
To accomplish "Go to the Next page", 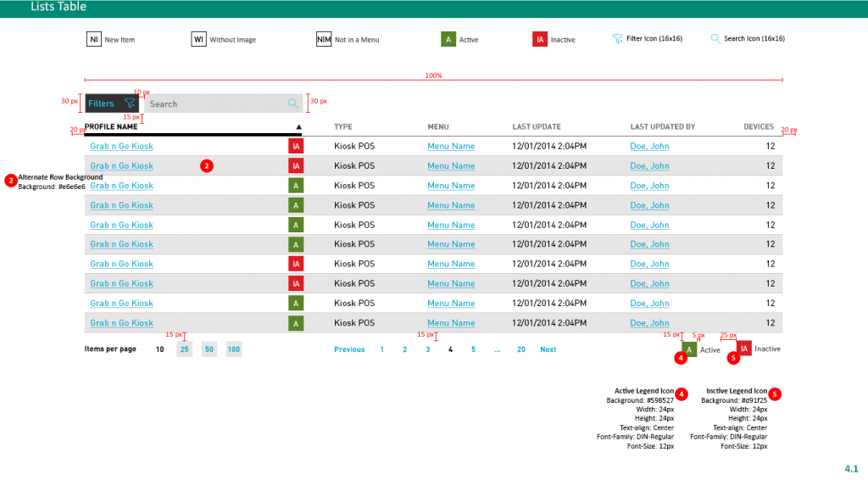I will tap(548, 349).
